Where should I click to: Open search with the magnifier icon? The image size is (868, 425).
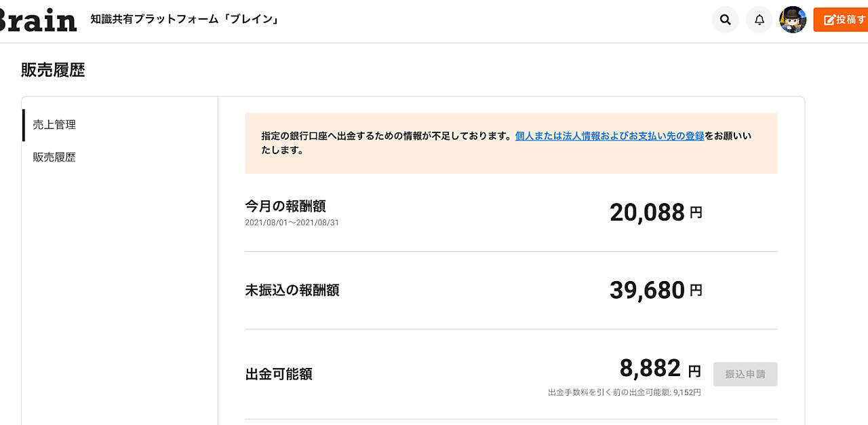click(x=725, y=20)
